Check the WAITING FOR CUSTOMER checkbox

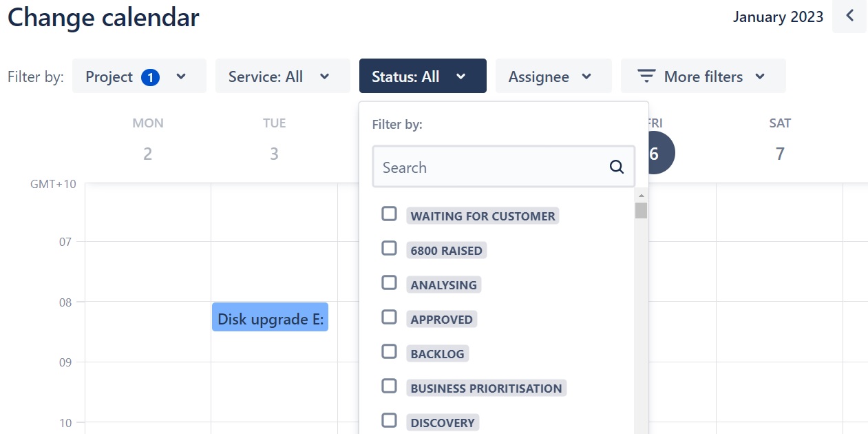pyautogui.click(x=390, y=214)
